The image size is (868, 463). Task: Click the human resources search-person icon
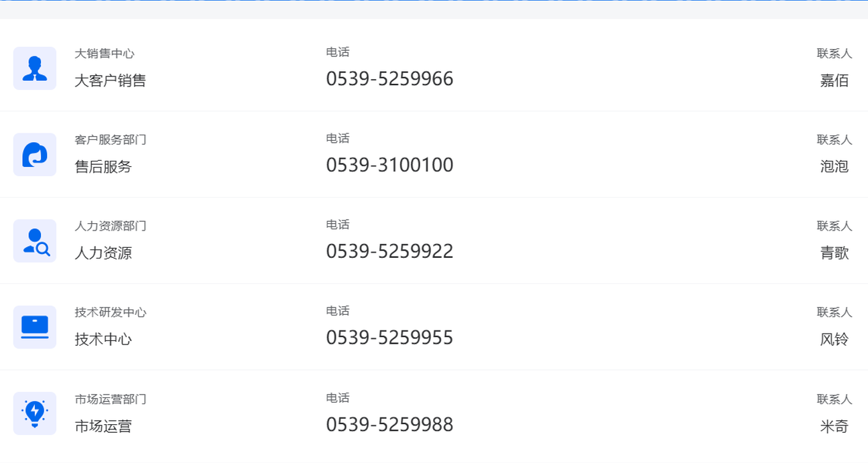pos(35,241)
